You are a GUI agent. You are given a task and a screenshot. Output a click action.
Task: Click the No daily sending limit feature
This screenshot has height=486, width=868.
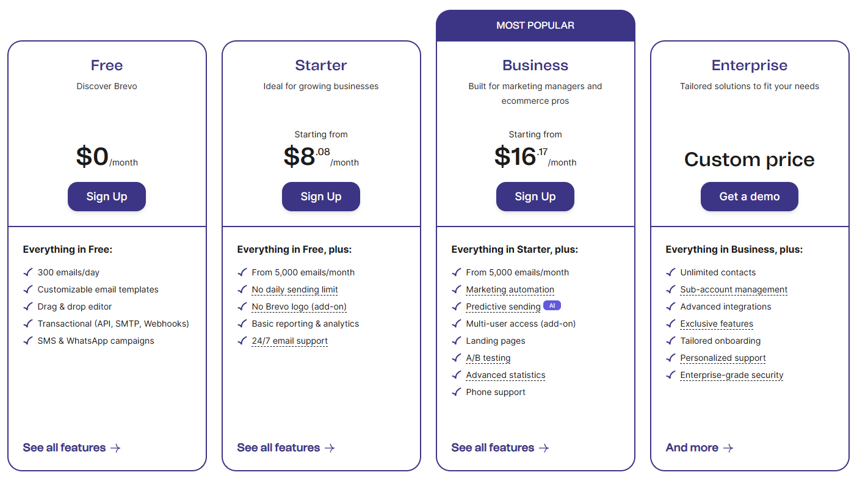[295, 289]
